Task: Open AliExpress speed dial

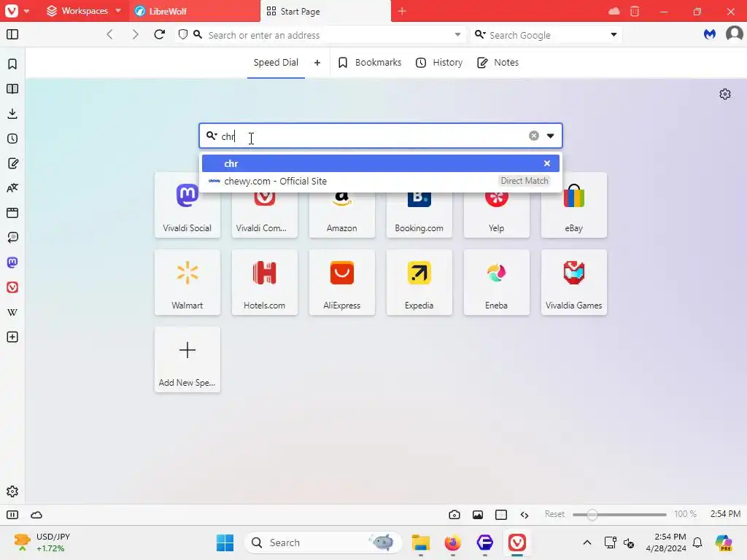Action: 341,282
